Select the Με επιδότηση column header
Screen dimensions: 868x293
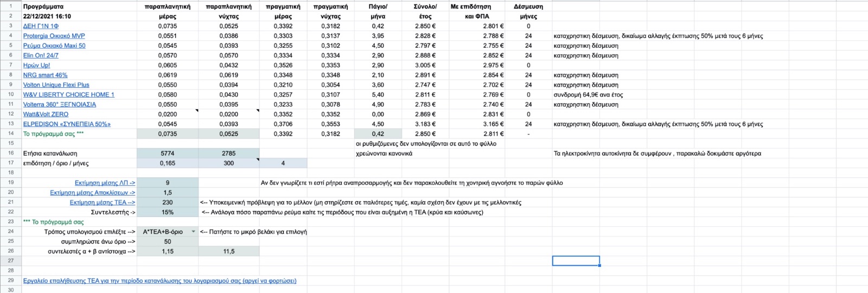pyautogui.click(x=477, y=7)
